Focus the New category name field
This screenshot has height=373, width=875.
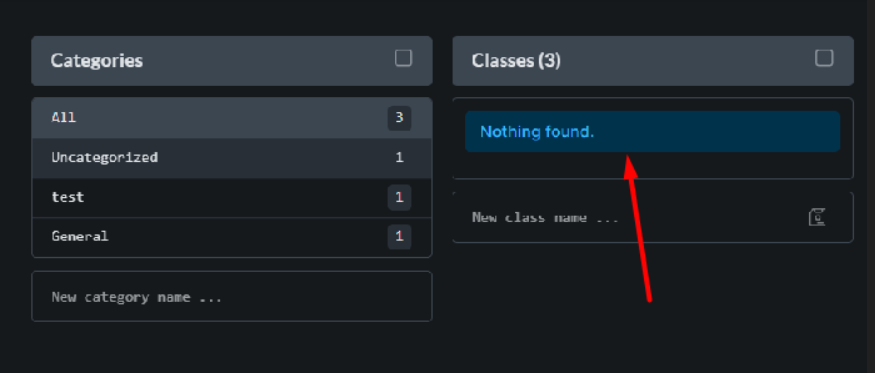pos(232,297)
